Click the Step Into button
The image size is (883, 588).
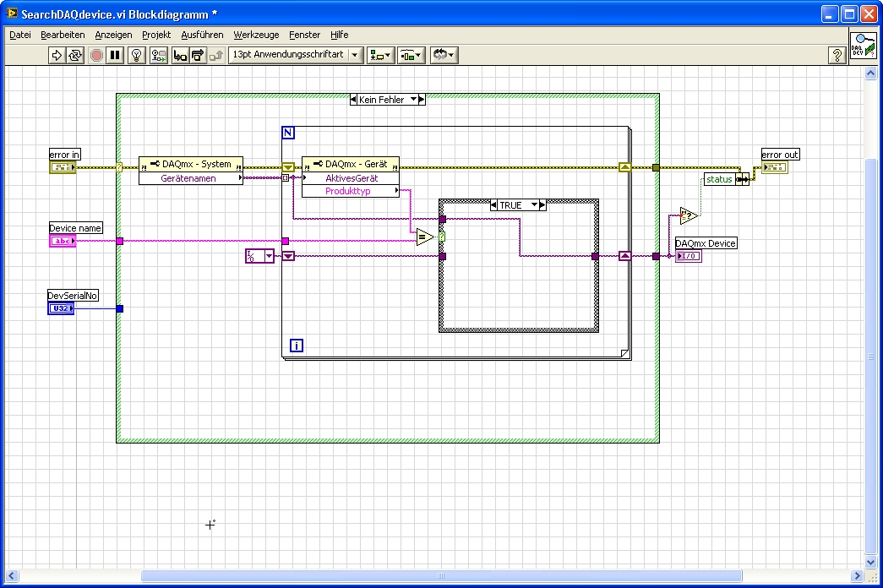[179, 55]
